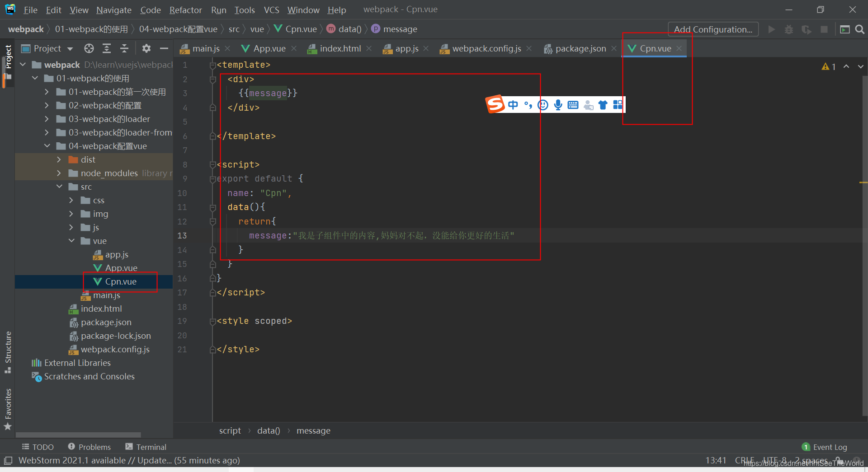Open the Event Log
868x472 pixels.
(825, 447)
